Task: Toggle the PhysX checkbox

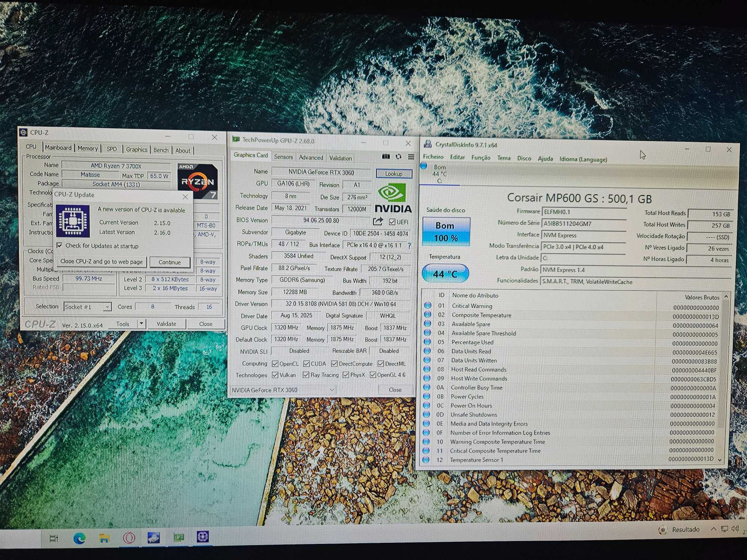Action: (346, 375)
